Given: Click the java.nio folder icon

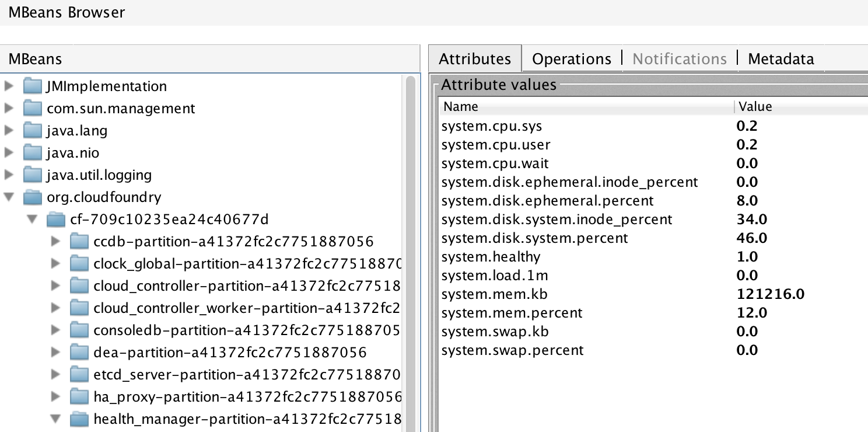Looking at the screenshot, I should point(33,153).
